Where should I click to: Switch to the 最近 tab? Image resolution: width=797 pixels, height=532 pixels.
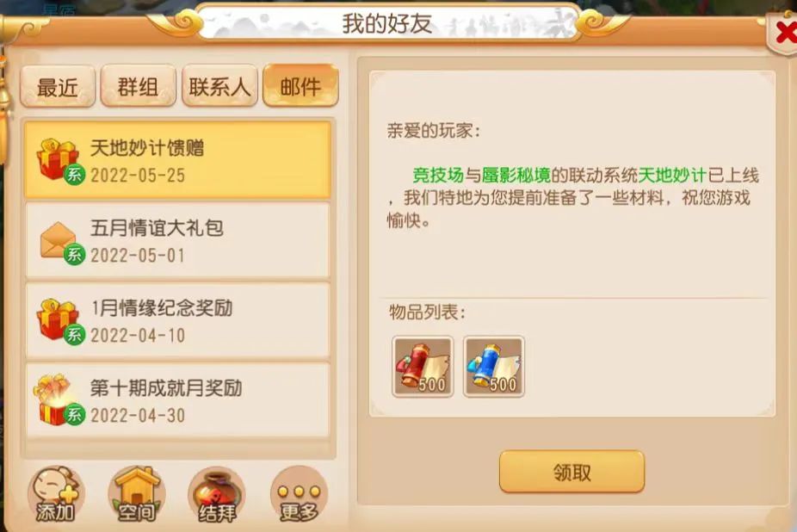click(58, 86)
